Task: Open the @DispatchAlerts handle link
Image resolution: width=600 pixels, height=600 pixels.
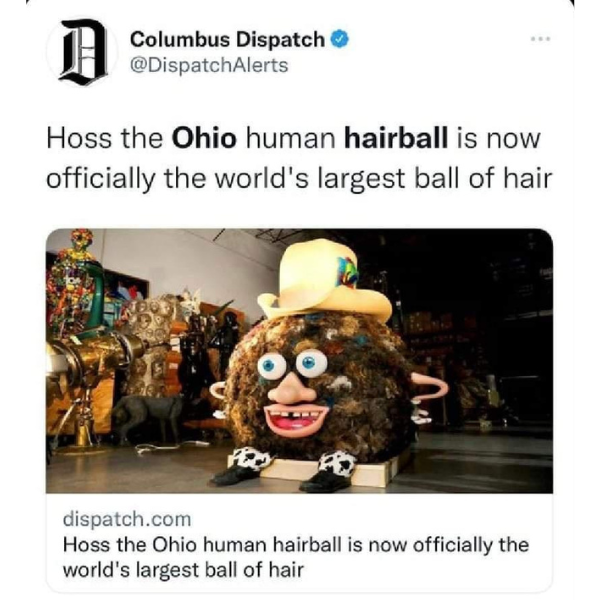Action: (209, 65)
